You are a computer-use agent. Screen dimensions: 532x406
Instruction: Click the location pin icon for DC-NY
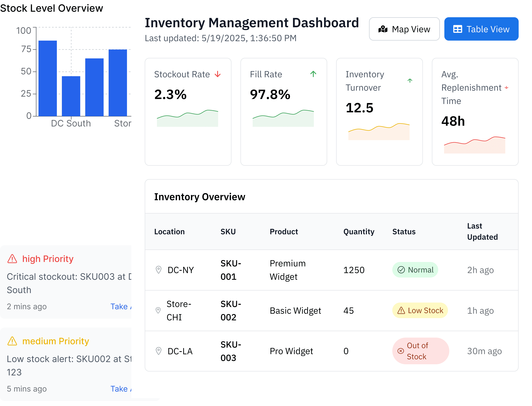pos(158,270)
